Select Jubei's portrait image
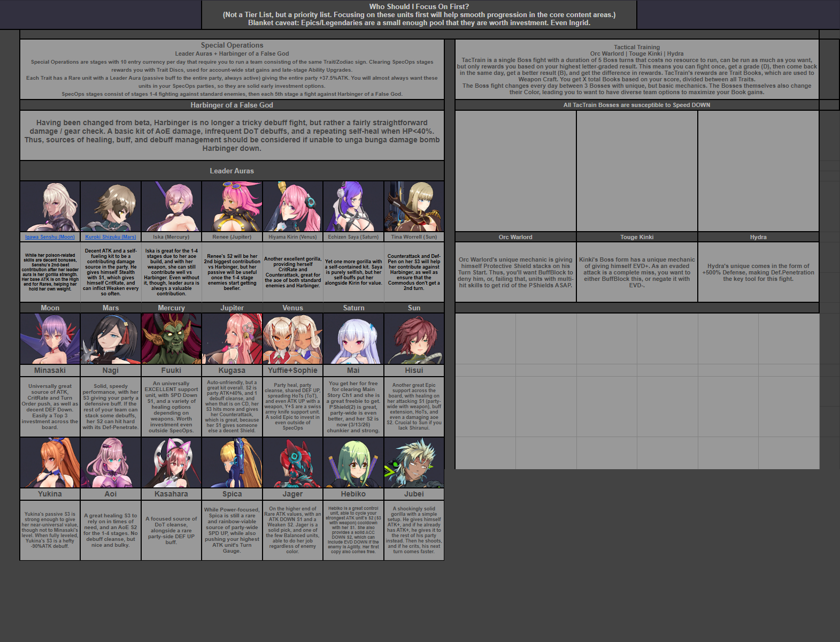840x642 pixels. coord(414,463)
